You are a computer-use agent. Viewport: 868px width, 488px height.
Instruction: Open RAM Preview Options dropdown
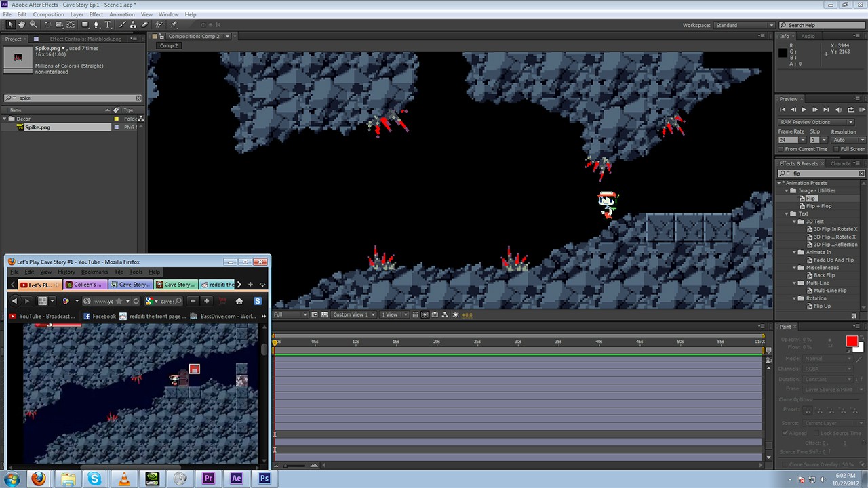816,122
